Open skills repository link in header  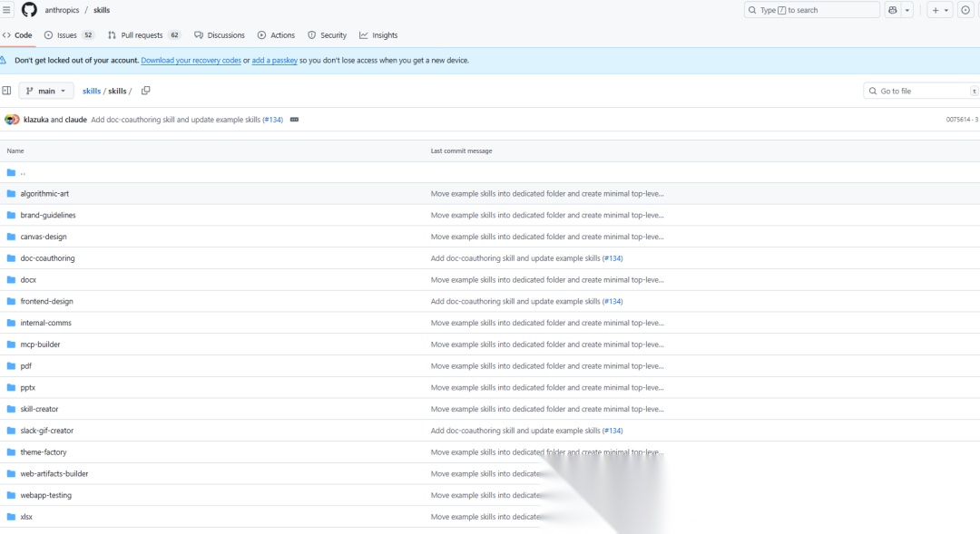tap(102, 10)
